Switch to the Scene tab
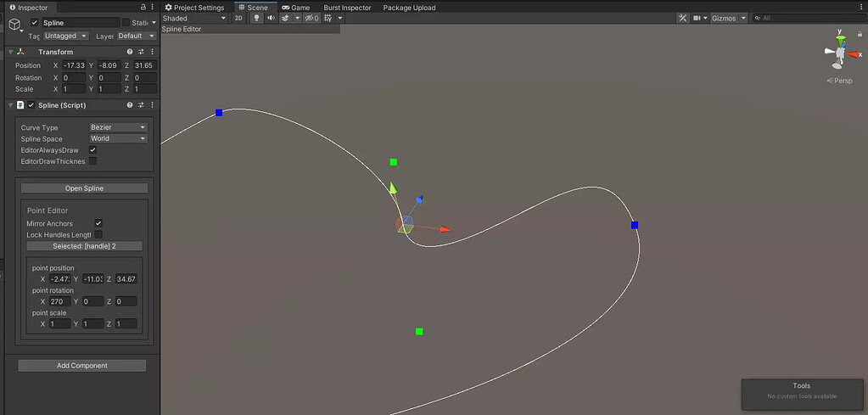The image size is (868, 415). [x=254, y=7]
